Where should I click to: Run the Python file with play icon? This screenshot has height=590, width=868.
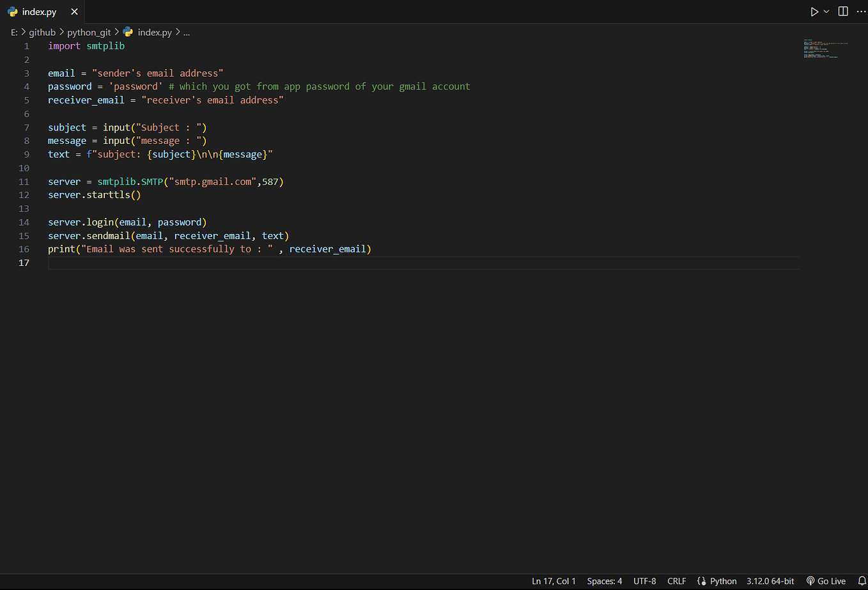point(814,12)
